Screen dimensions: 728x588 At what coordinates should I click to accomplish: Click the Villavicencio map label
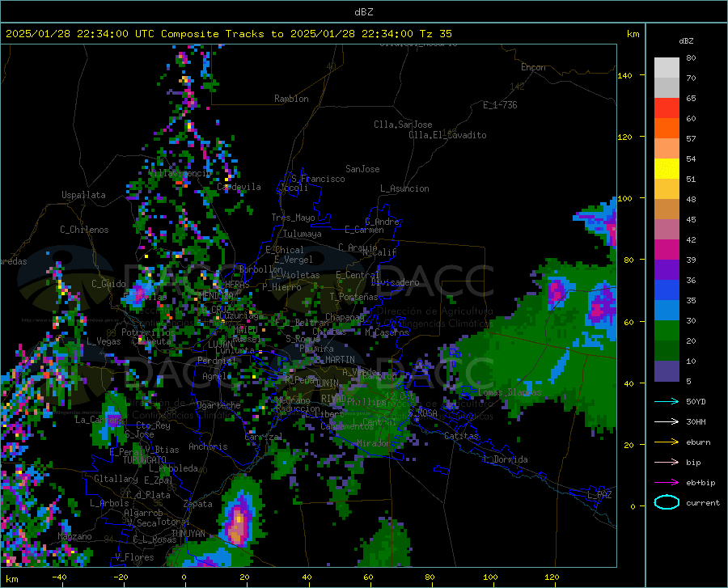[x=180, y=173]
